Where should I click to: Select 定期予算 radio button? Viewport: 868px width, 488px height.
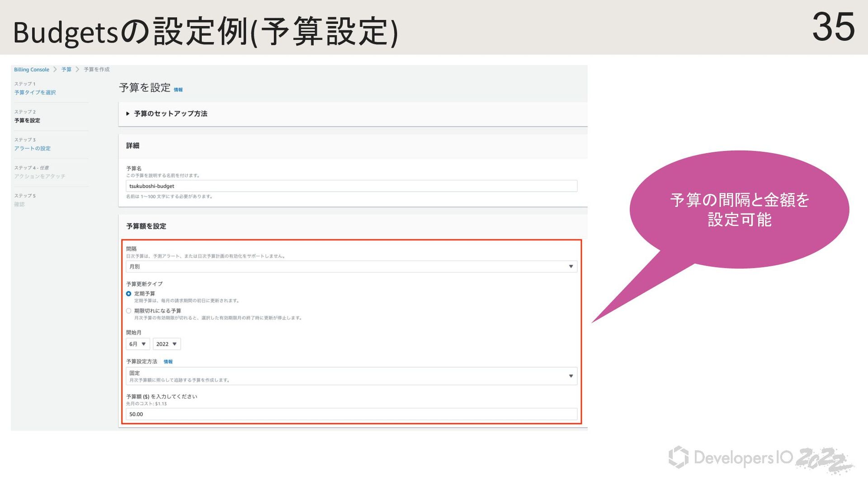[x=129, y=294]
